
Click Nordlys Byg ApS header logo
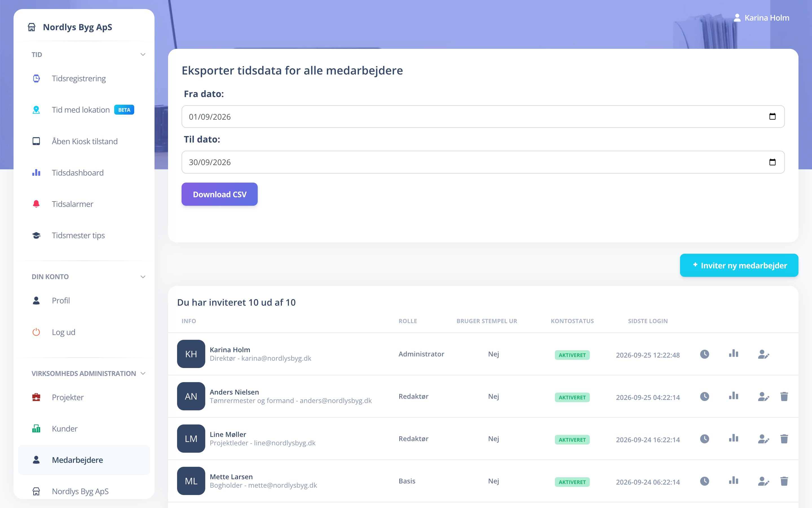point(70,27)
